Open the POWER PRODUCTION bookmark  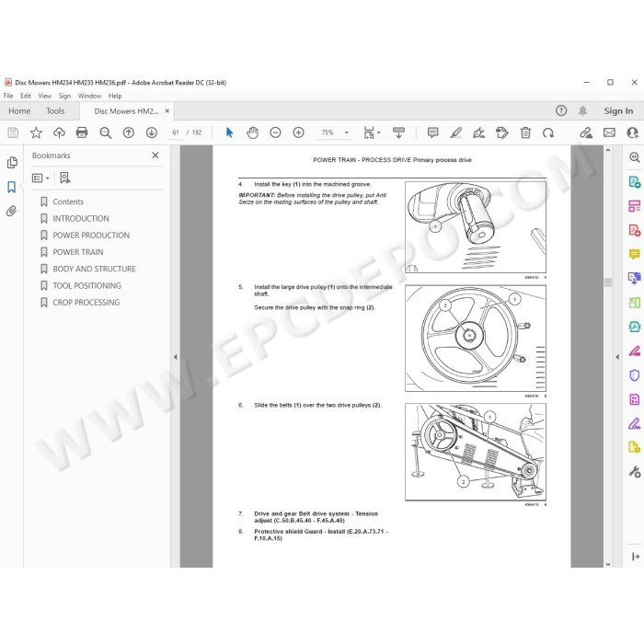click(x=91, y=236)
